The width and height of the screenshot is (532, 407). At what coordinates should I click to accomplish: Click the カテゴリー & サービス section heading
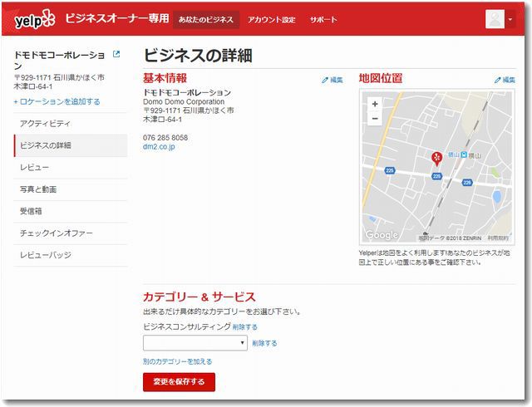pyautogui.click(x=199, y=297)
